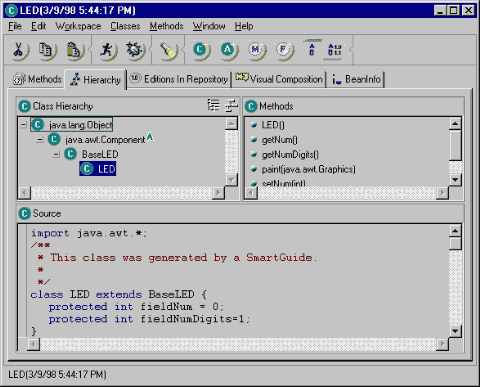
Task: Collapse the java.lang.Object tree node
Action: pos(23,125)
